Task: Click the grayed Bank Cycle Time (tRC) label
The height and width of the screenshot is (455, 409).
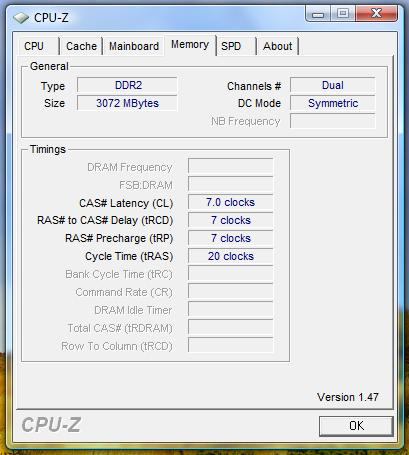Action: pyautogui.click(x=119, y=274)
